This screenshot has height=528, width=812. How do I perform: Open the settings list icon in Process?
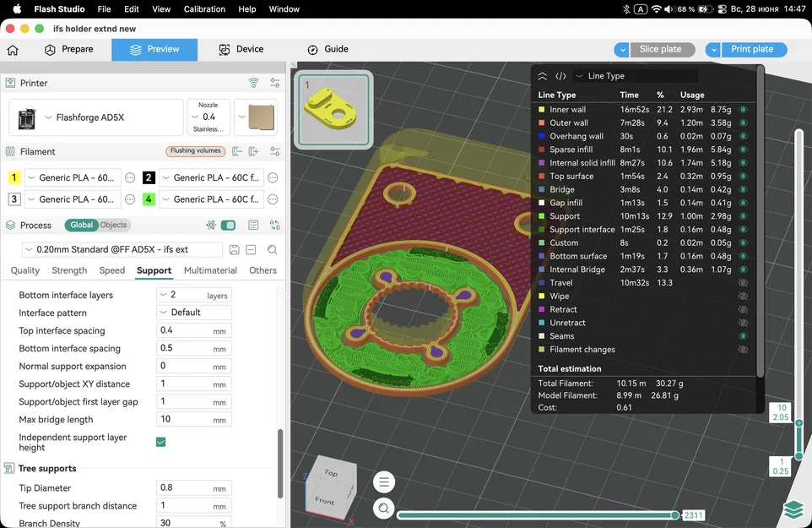pyautogui.click(x=253, y=225)
